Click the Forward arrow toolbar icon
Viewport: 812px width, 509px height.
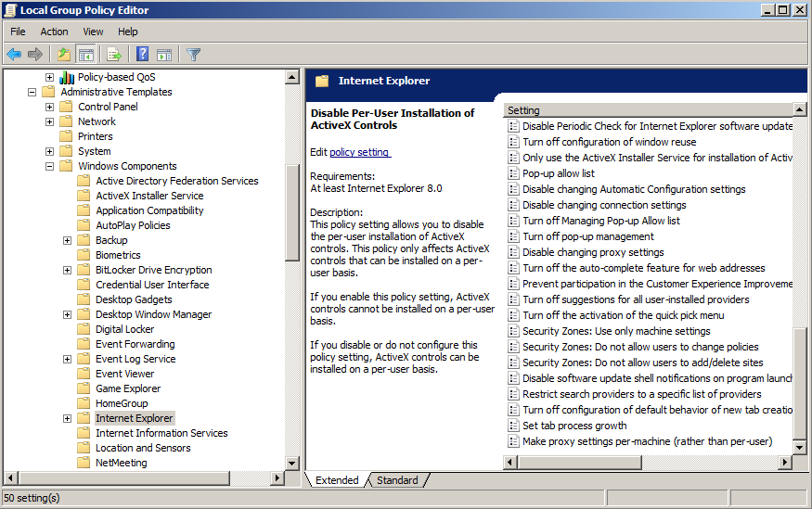tap(35, 54)
